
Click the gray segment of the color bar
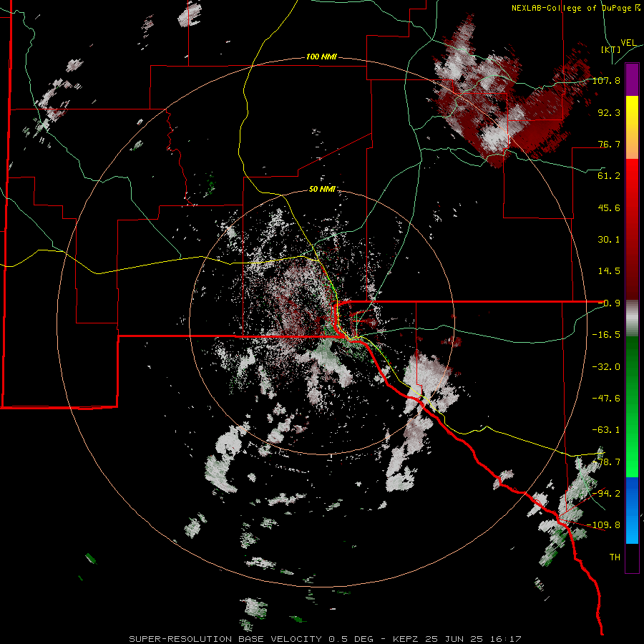(632, 318)
